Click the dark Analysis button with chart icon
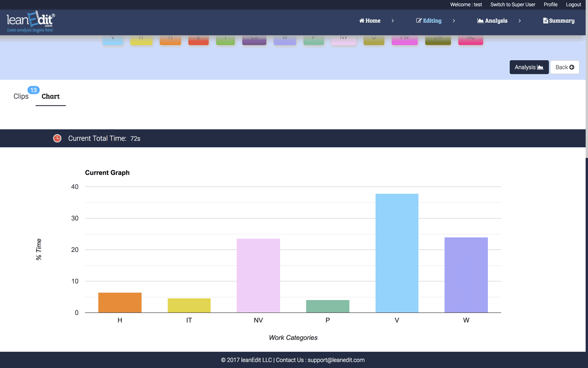Image resolution: width=588 pixels, height=368 pixels. [x=529, y=67]
